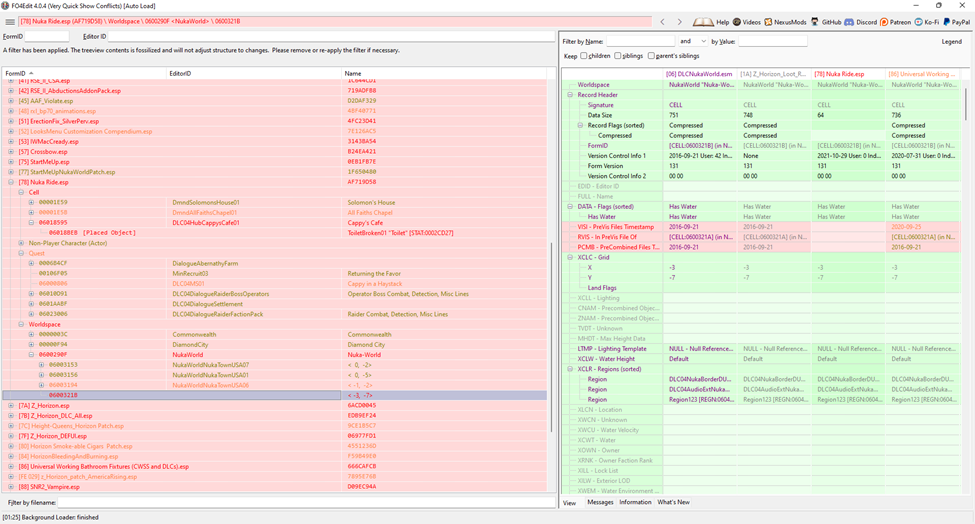Click the VISI - PreVis Files Timestamp row

click(761, 227)
